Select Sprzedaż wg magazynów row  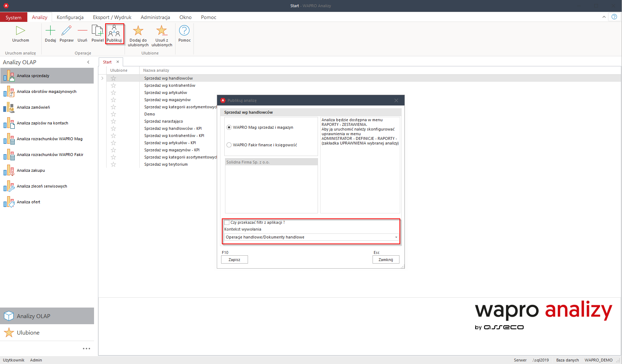pos(167,100)
